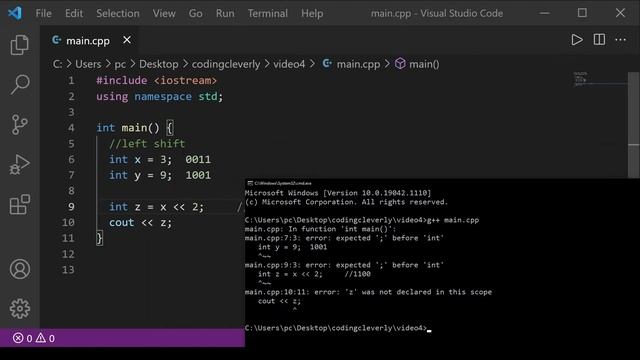
Task: Click the editor vertical scrollbar
Action: pos(633,125)
